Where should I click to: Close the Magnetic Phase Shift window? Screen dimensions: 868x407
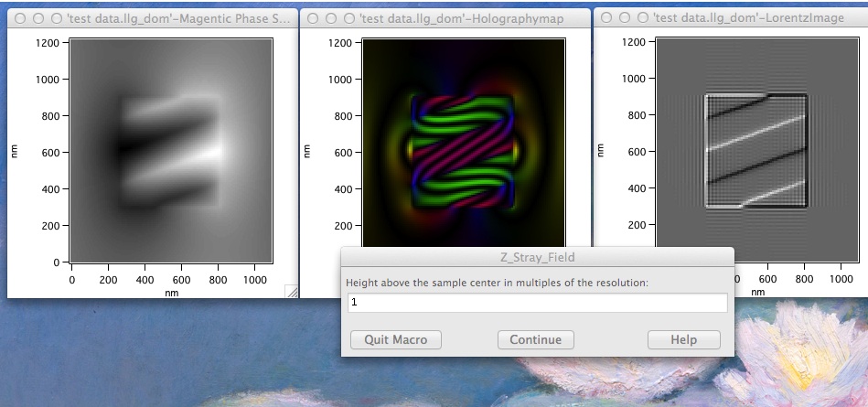click(20, 18)
